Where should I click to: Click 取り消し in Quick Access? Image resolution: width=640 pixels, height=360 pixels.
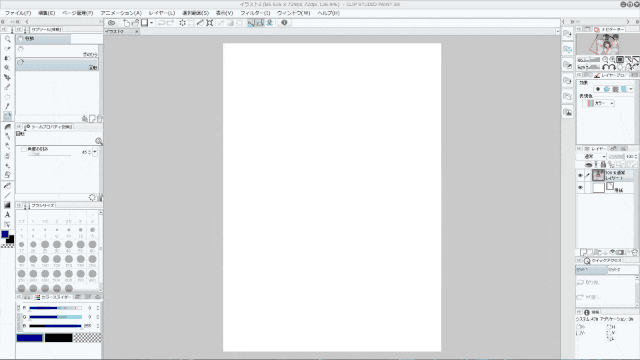(x=588, y=282)
